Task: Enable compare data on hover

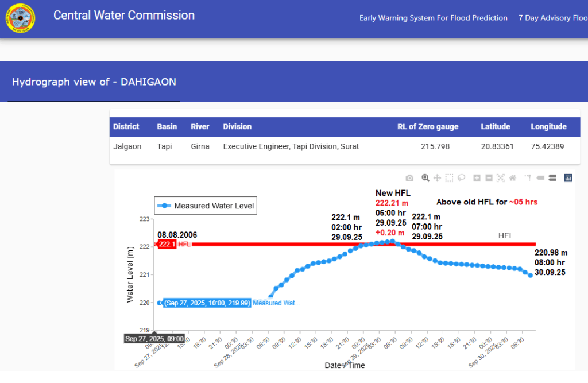Action: click(x=552, y=178)
